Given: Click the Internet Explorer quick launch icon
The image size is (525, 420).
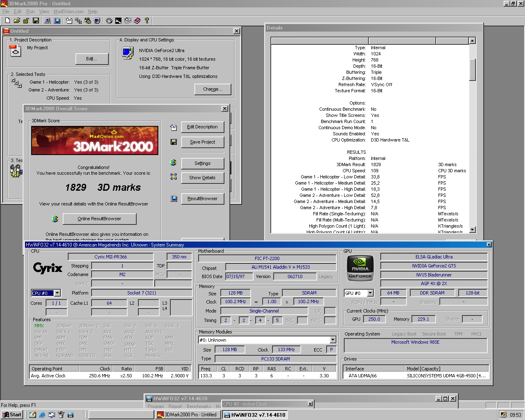Looking at the screenshot, I should click(42, 415).
